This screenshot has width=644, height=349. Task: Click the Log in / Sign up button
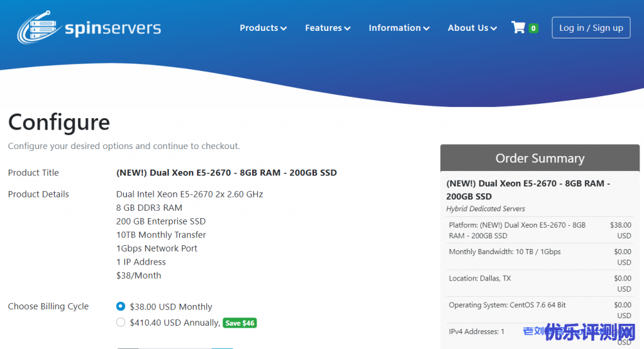[x=591, y=28]
